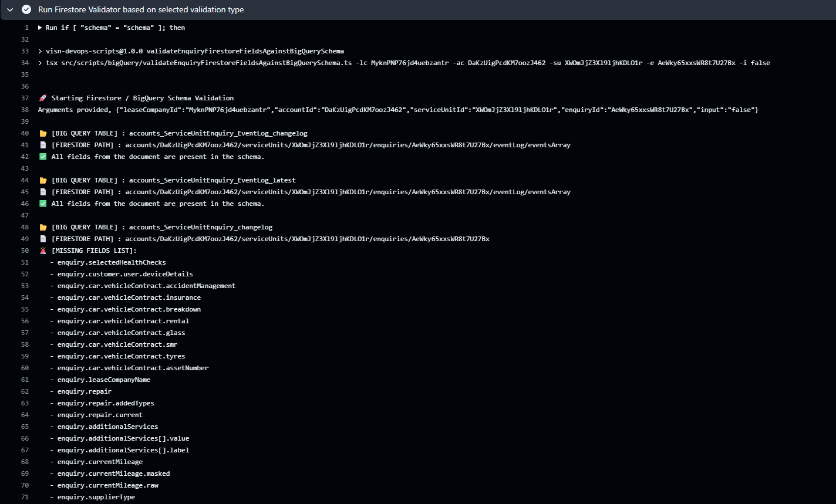This screenshot has width=836, height=504.
Task: Click 'enquiry.car.vehicleContract.accidentManagement' entry
Action: (x=146, y=286)
